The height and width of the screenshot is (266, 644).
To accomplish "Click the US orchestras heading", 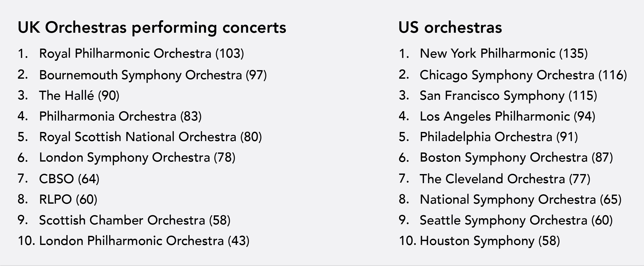I will 450,28.
